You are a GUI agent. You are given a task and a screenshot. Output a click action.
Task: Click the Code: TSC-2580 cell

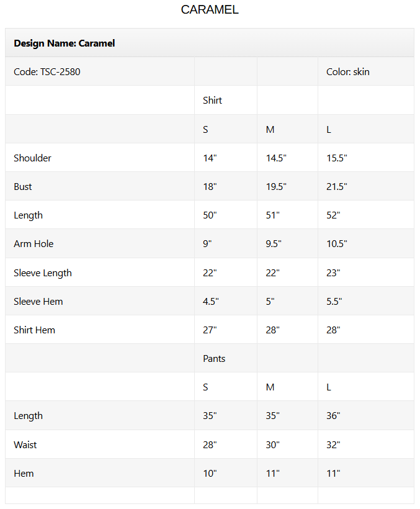[47, 72]
